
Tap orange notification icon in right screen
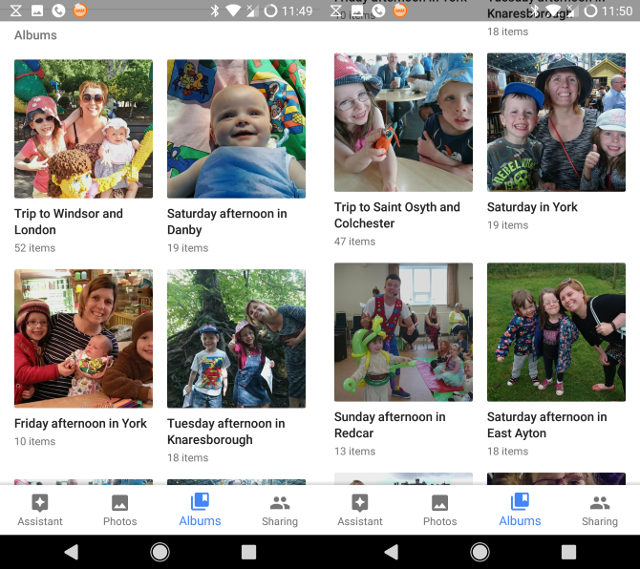(400, 11)
